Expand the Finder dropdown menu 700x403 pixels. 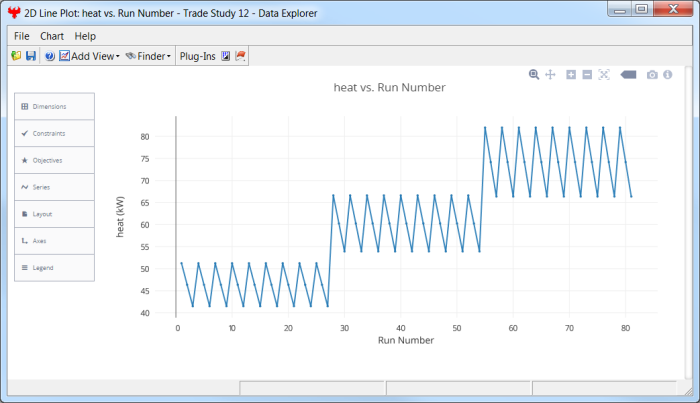[148, 56]
